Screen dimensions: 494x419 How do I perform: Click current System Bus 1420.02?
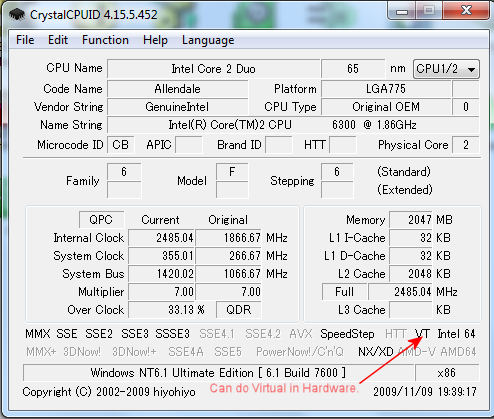click(x=162, y=274)
